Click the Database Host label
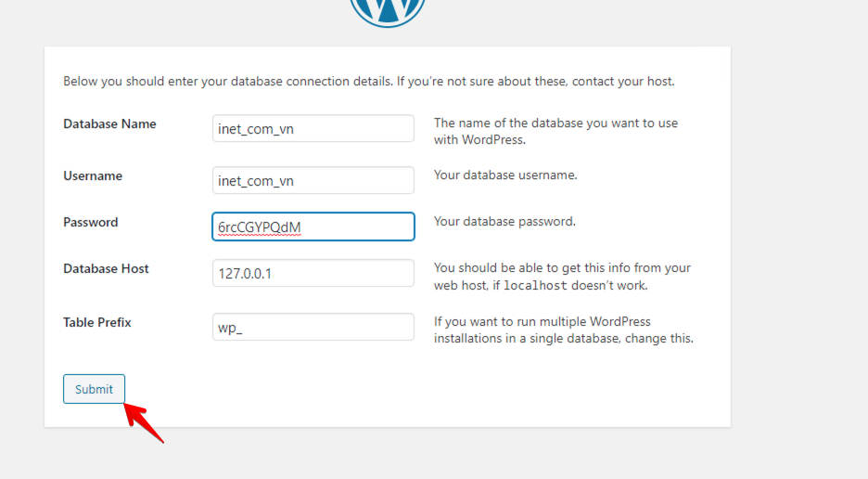 click(107, 269)
